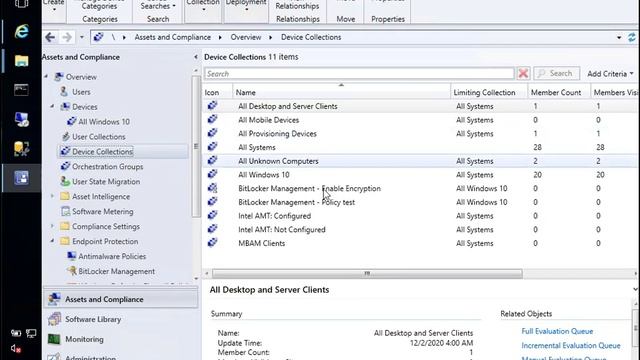Screen dimensions: 640x360
Task: Click the back navigation arrow
Action: pyautogui.click(x=50, y=38)
